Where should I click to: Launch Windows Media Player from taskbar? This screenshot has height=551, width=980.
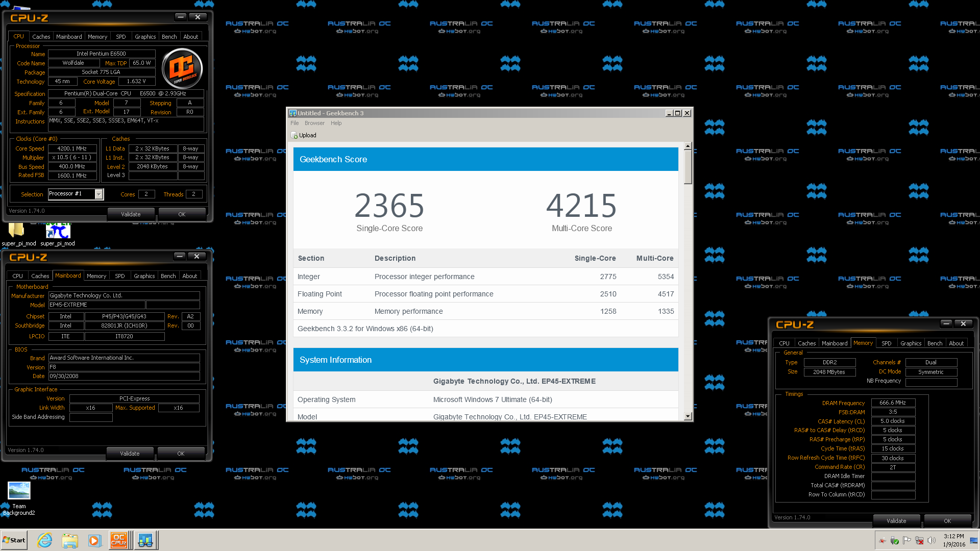(94, 540)
